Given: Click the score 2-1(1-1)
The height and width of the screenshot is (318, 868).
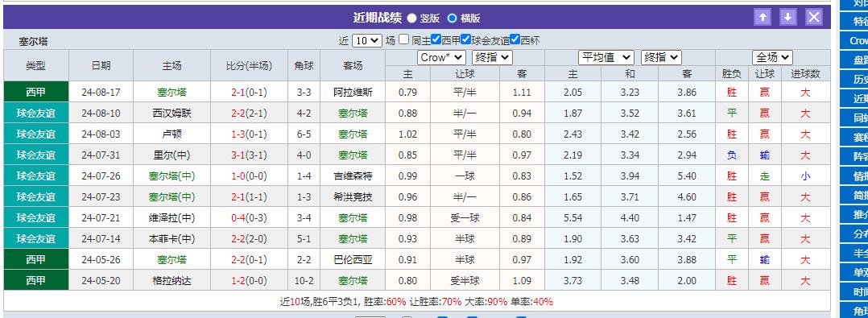Looking at the screenshot, I should (249, 197).
